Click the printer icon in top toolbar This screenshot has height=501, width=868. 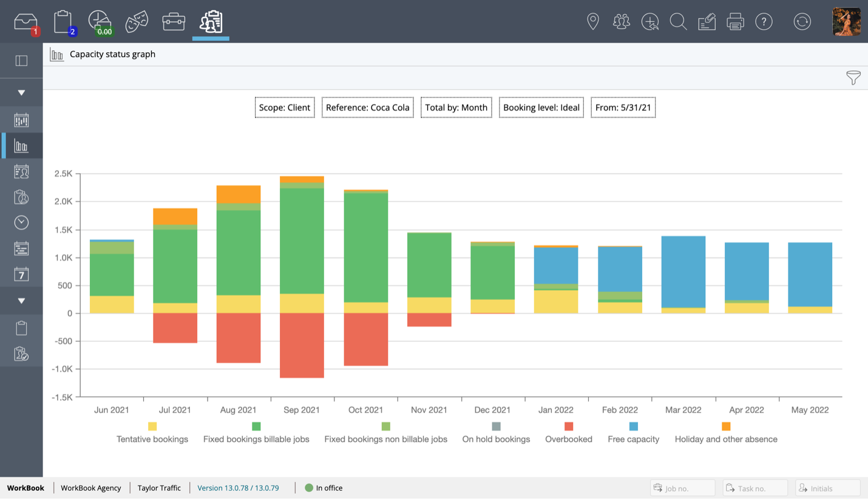coord(735,22)
